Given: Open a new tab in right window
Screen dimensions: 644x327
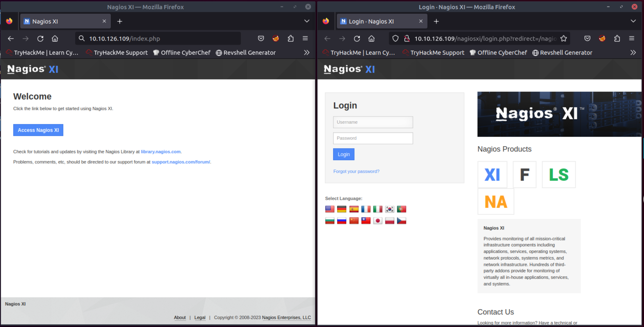Looking at the screenshot, I should pyautogui.click(x=436, y=21).
